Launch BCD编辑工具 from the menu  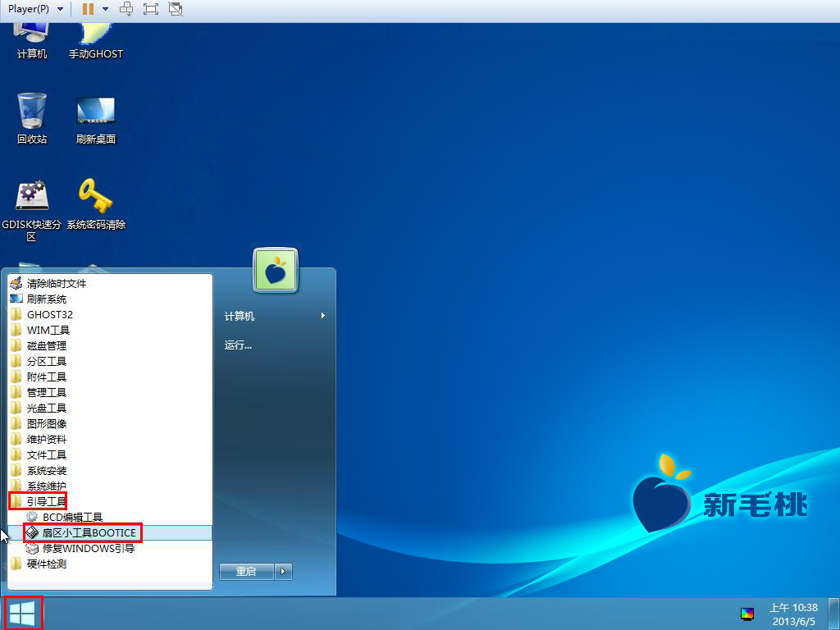pyautogui.click(x=110, y=517)
